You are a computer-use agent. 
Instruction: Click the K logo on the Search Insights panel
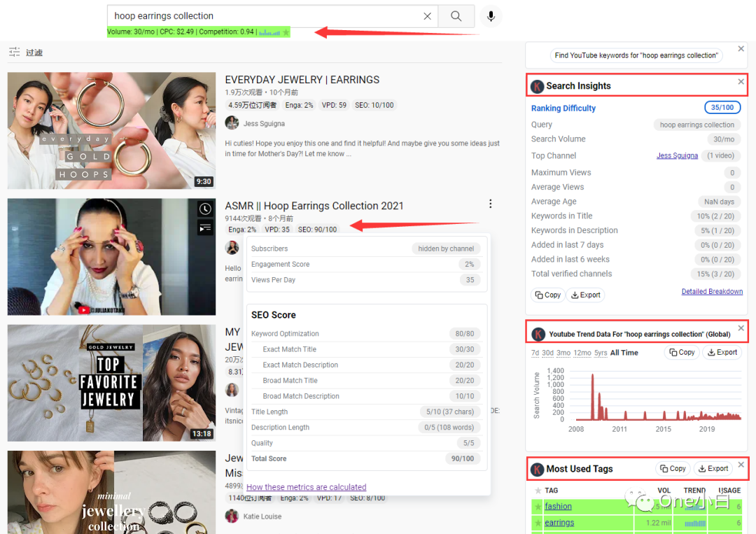537,85
